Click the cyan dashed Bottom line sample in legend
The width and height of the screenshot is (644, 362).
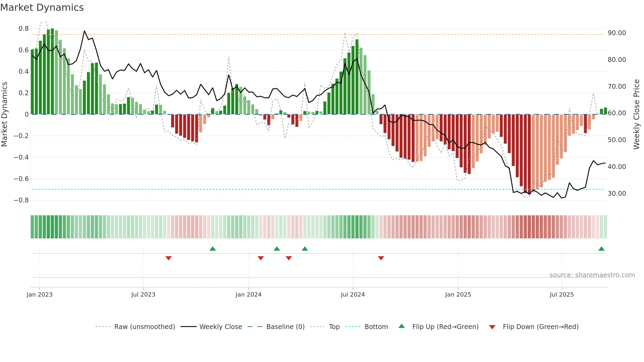pos(353,327)
